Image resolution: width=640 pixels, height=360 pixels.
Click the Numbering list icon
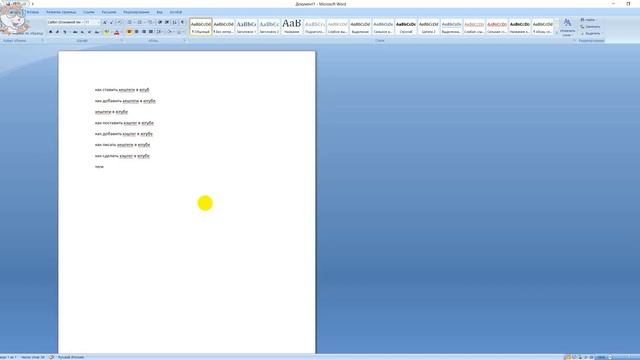point(140,22)
